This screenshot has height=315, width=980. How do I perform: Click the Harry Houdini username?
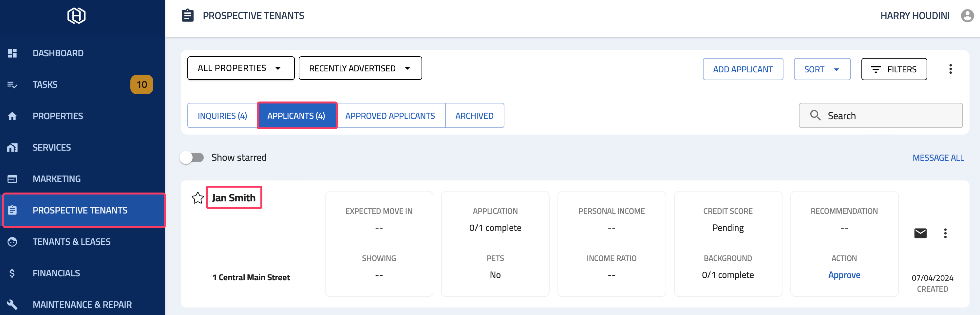click(915, 16)
